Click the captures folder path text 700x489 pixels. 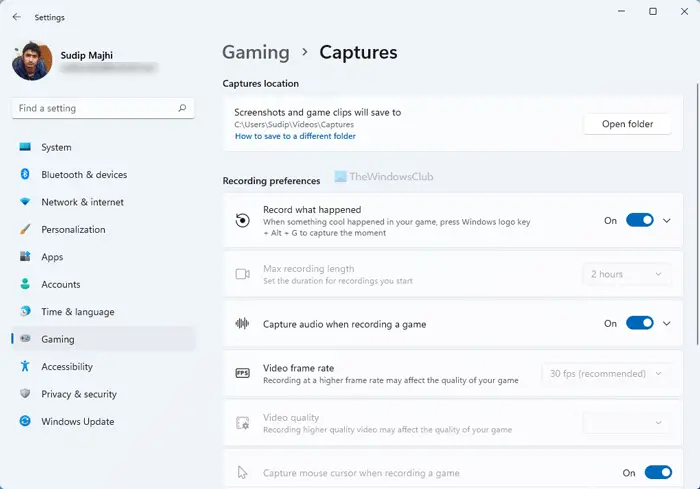(x=294, y=125)
